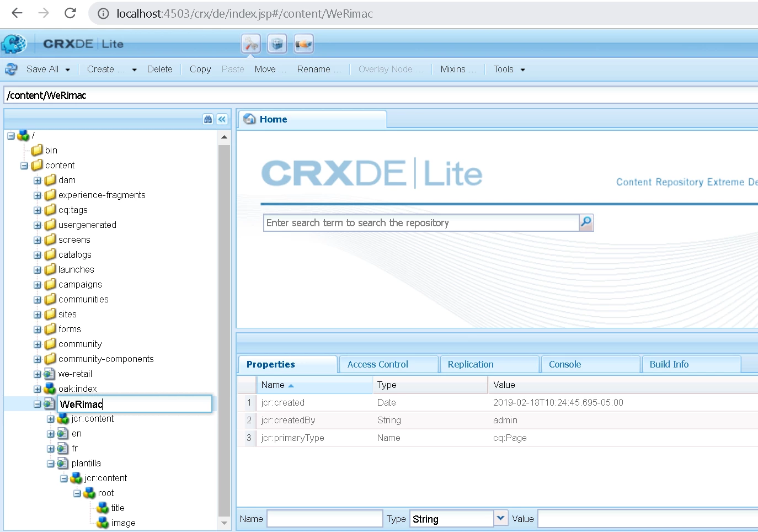Screen dimensions: 758x532
Task: Switch to the Access Control tab
Action: pos(388,364)
